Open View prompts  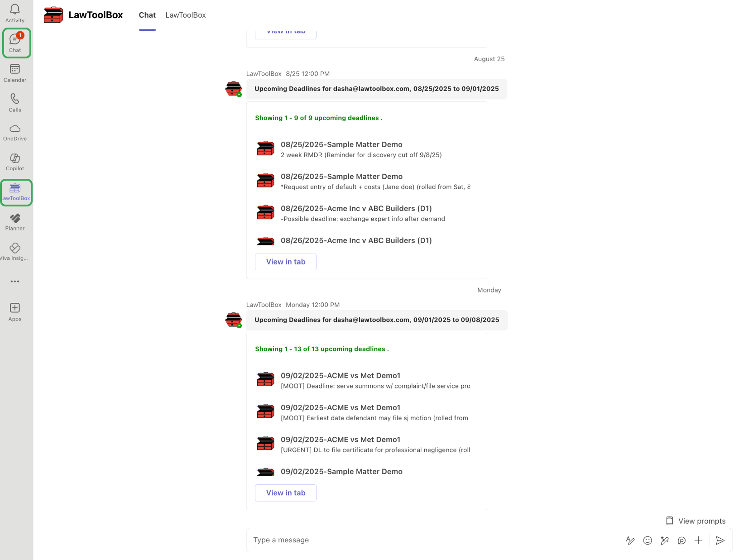click(696, 521)
